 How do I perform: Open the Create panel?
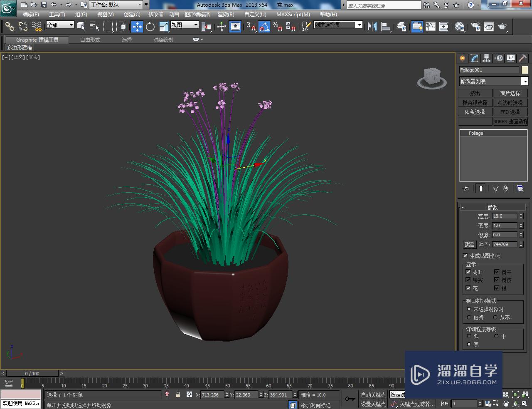coord(462,58)
